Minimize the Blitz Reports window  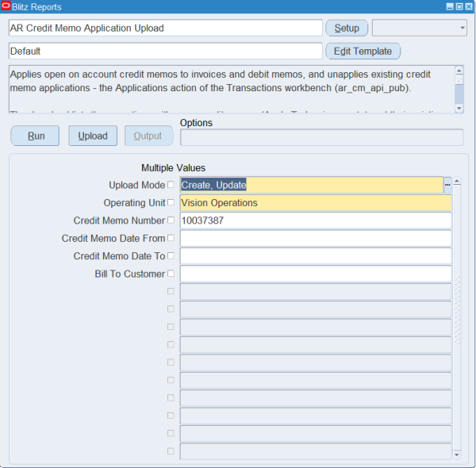click(x=450, y=6)
